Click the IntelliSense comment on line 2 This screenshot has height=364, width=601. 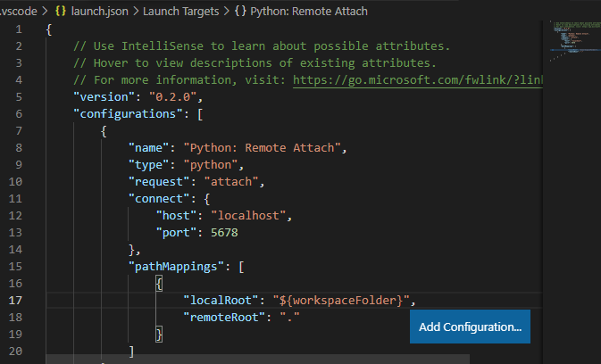point(262,45)
